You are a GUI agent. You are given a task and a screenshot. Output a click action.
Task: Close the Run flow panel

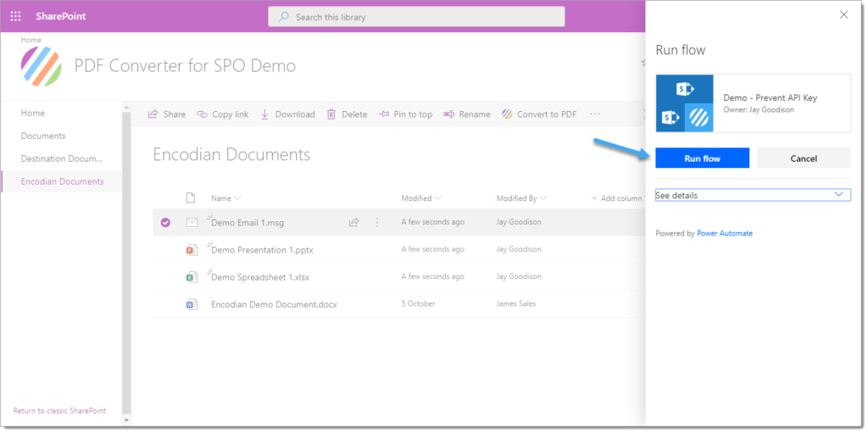843,15
